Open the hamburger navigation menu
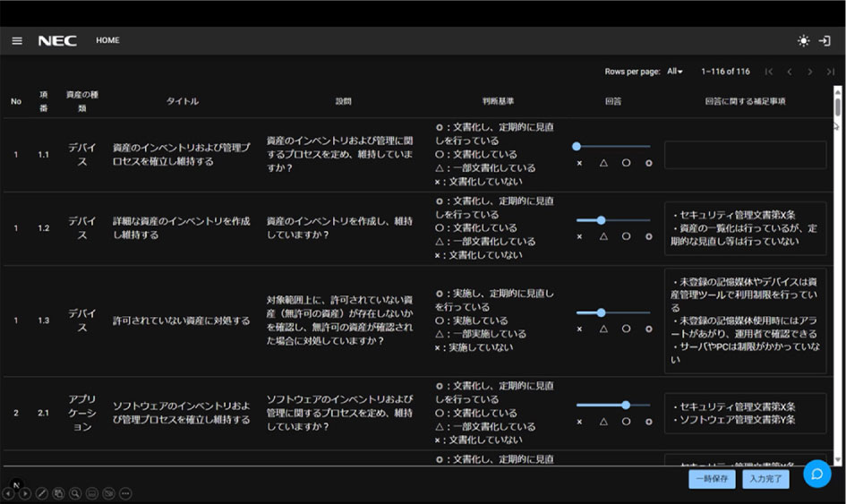The image size is (846, 504). click(x=17, y=40)
